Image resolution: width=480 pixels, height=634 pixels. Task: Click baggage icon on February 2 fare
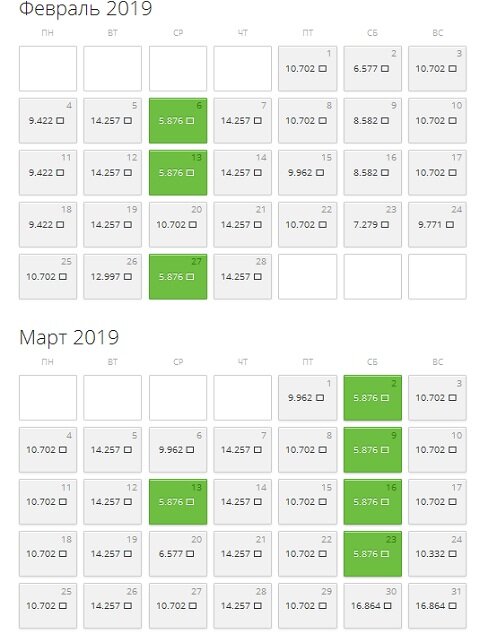click(x=385, y=69)
